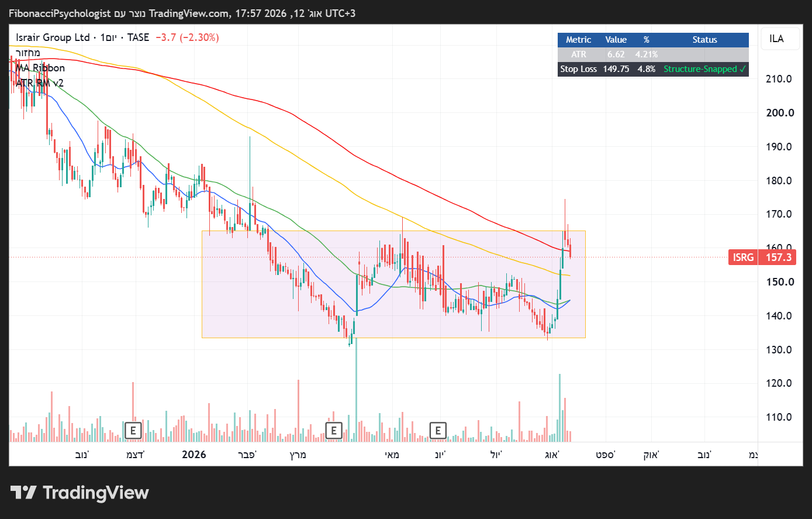This screenshot has width=812, height=519.
Task: Click the Value column header
Action: [616, 40]
